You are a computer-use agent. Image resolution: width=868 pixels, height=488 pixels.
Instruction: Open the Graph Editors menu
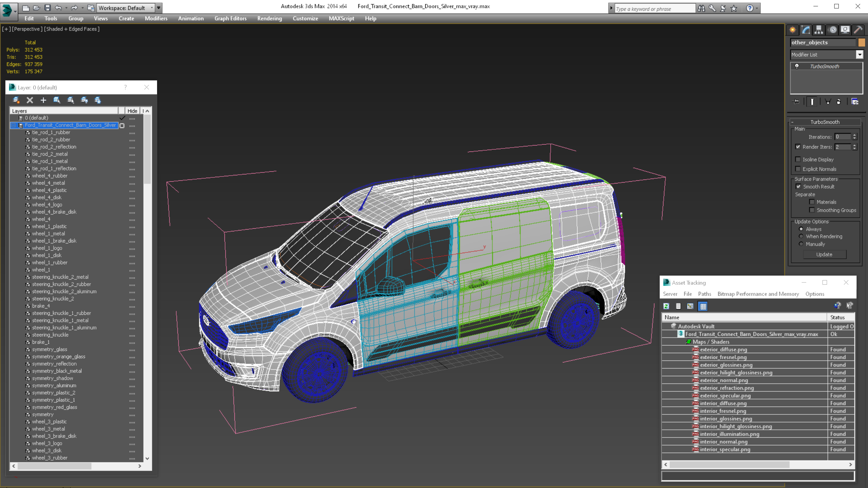click(231, 18)
